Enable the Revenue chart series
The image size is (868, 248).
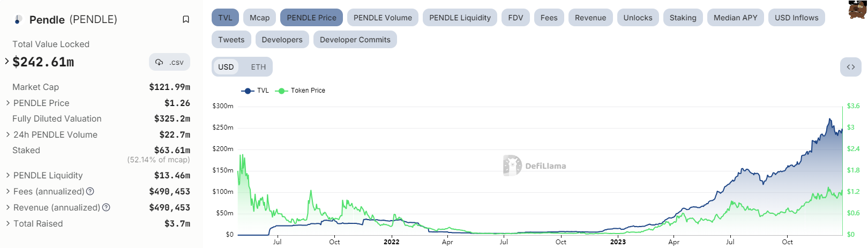[x=590, y=18]
